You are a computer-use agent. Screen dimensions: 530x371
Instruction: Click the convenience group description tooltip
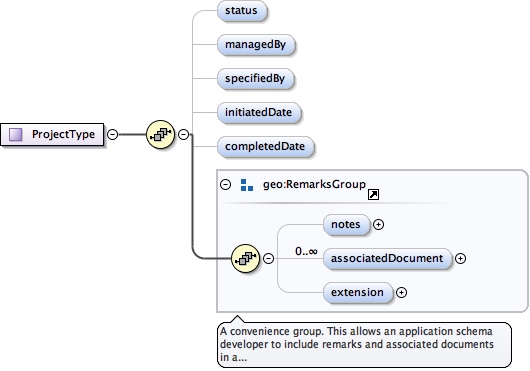364,344
